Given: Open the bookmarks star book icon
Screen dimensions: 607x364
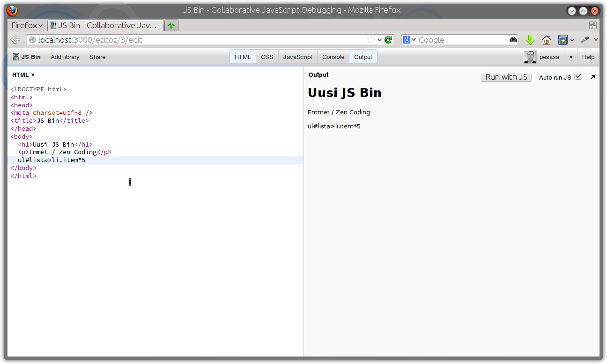Looking at the screenshot, I should coord(563,40).
